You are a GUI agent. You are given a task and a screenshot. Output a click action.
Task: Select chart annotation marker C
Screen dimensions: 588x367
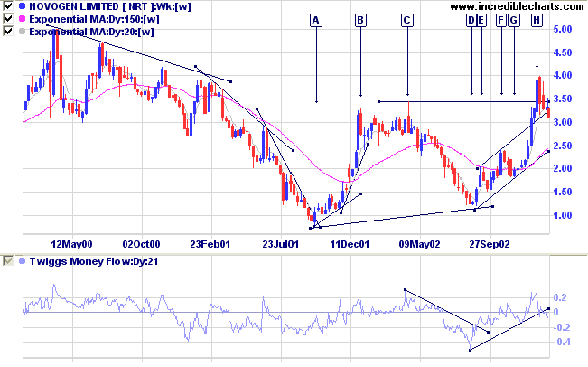click(407, 20)
